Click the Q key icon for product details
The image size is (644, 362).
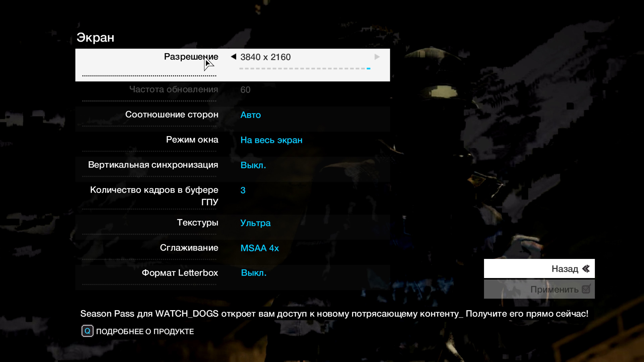tap(87, 331)
